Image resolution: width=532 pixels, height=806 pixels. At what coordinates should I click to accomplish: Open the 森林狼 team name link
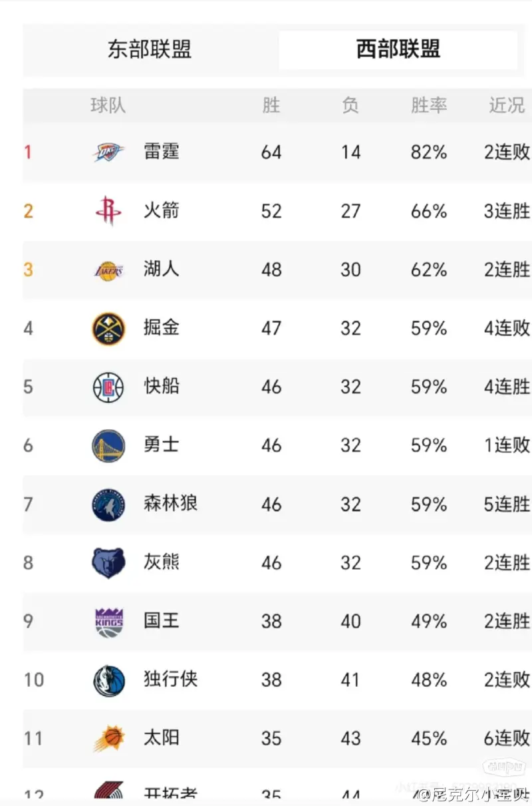tap(170, 504)
